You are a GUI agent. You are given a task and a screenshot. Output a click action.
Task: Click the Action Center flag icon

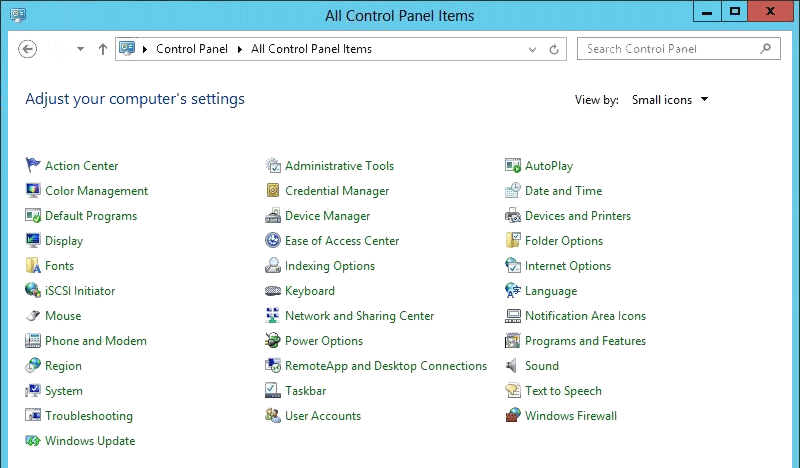click(33, 166)
